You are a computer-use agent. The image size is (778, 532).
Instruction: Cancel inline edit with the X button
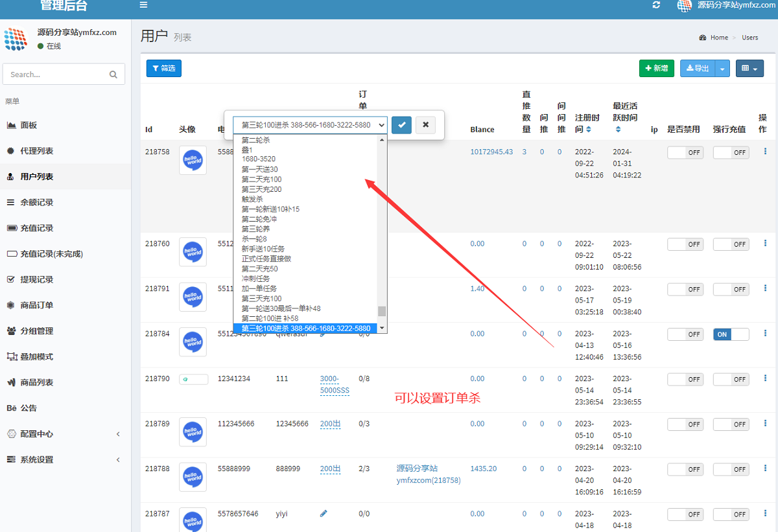pyautogui.click(x=425, y=124)
